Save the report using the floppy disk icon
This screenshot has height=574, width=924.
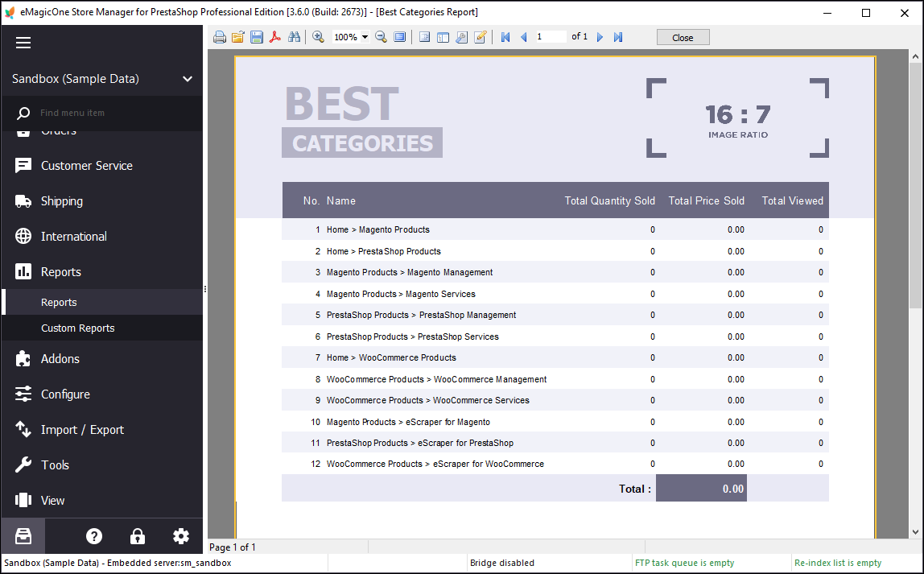click(x=257, y=37)
